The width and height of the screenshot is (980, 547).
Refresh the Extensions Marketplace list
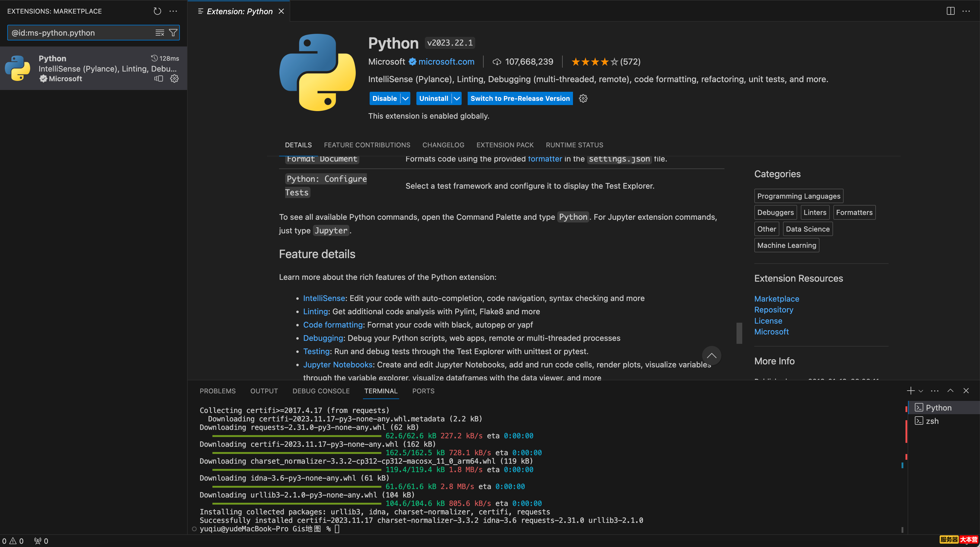tap(157, 11)
